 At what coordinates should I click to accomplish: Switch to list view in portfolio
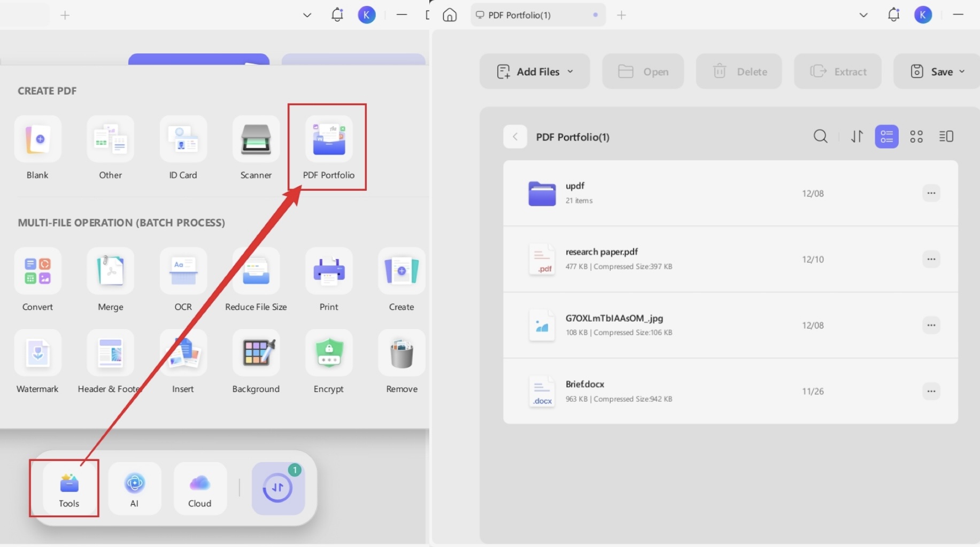coord(886,137)
